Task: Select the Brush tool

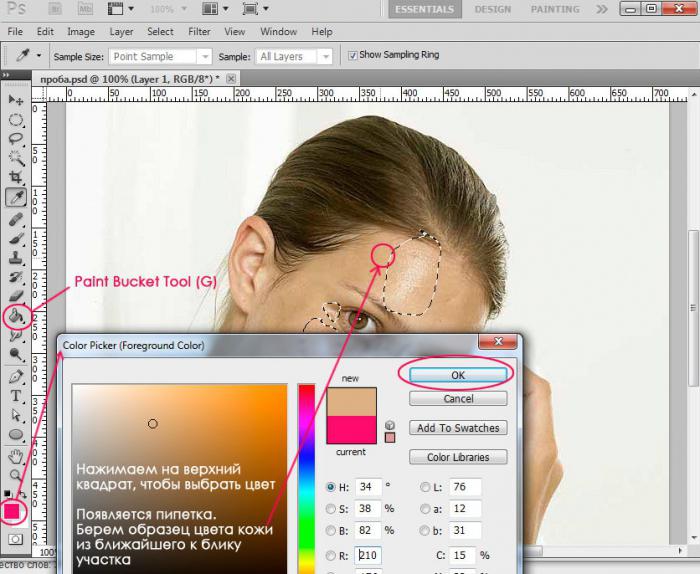Action: pos(16,239)
